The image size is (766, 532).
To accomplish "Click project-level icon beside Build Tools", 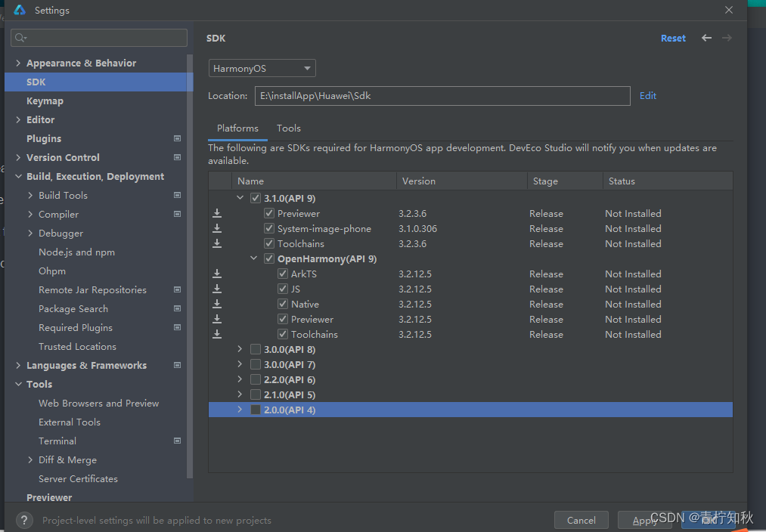I will click(178, 195).
